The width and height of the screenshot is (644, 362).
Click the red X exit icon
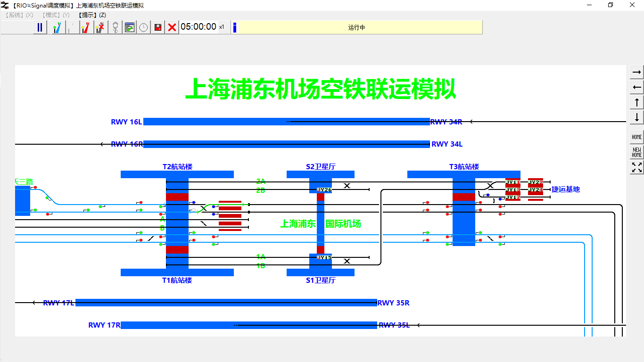tap(171, 27)
